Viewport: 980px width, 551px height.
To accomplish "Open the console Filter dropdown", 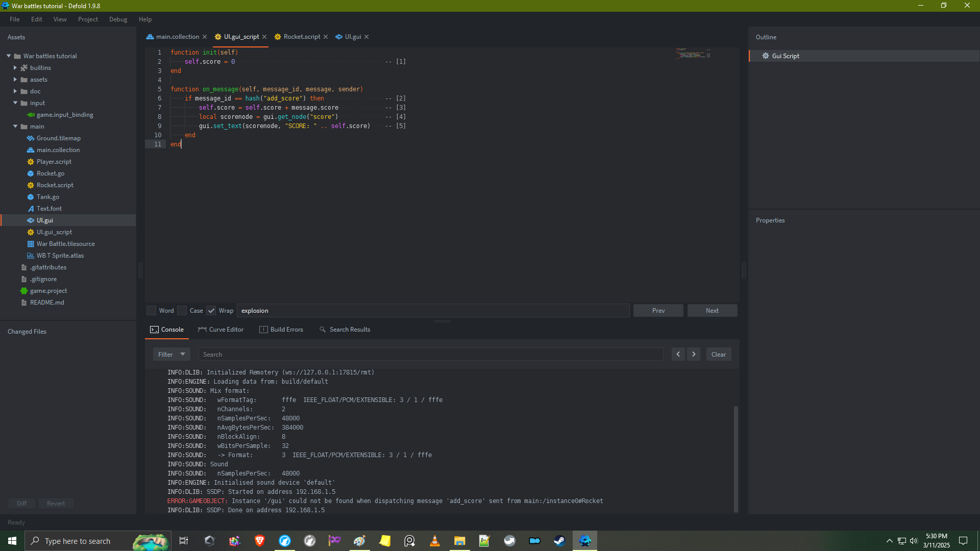I will tap(171, 355).
